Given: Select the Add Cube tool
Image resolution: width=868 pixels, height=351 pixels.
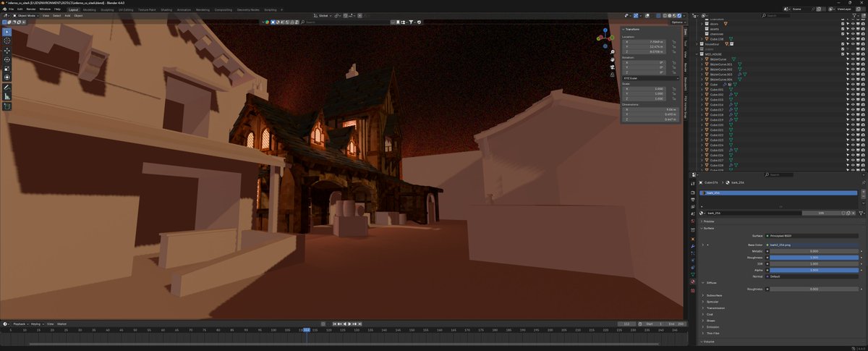Looking at the screenshot, I should click(x=7, y=106).
